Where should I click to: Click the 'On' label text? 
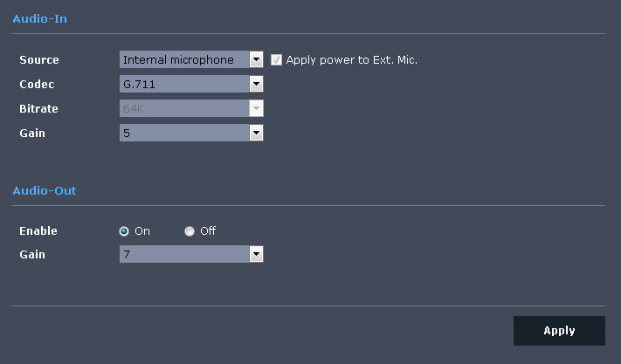(142, 231)
